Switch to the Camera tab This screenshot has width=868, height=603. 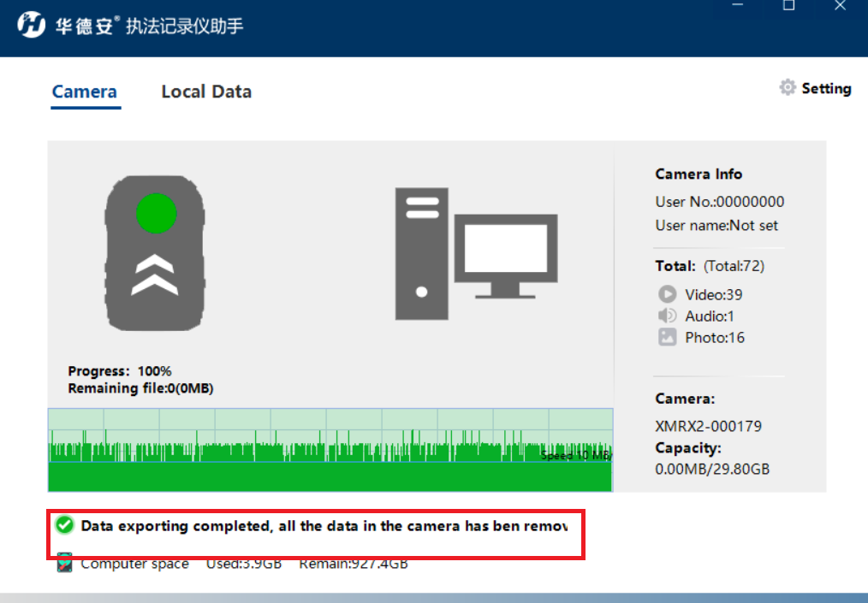pos(85,92)
